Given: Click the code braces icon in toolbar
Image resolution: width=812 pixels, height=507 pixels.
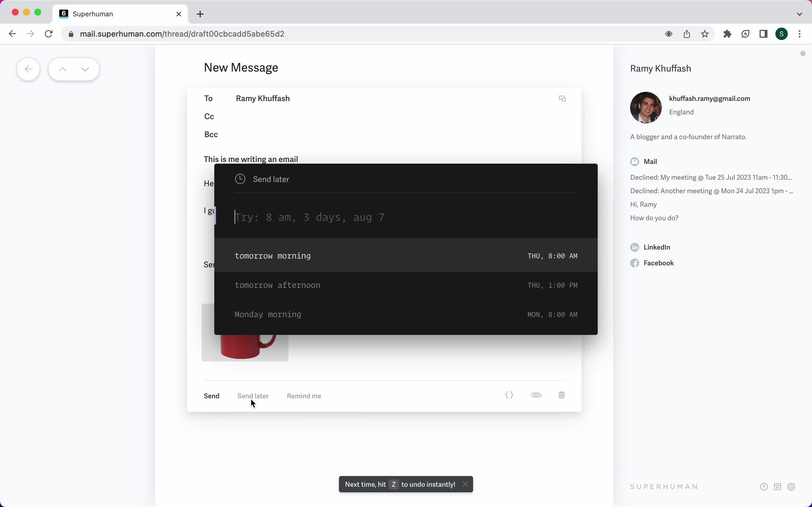Looking at the screenshot, I should pyautogui.click(x=509, y=395).
